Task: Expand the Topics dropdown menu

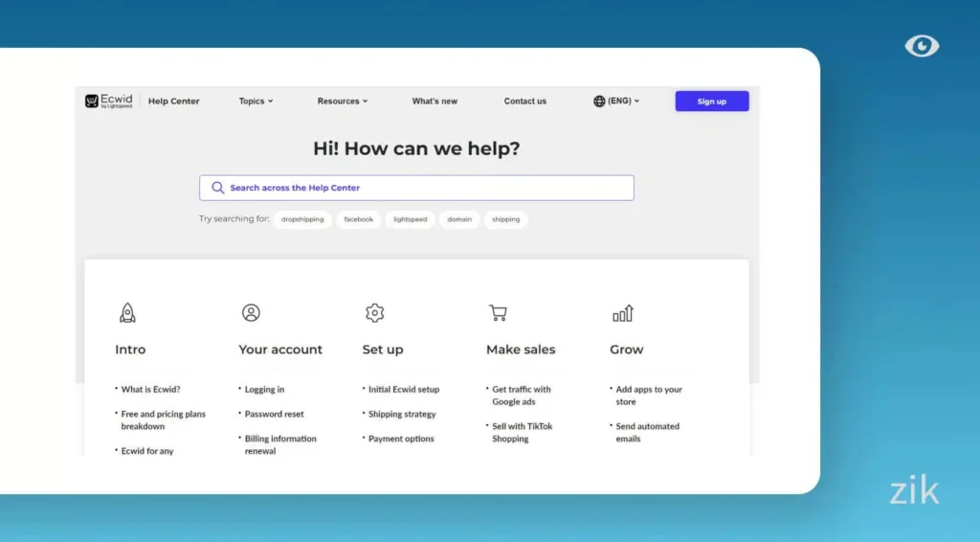Action: [256, 102]
